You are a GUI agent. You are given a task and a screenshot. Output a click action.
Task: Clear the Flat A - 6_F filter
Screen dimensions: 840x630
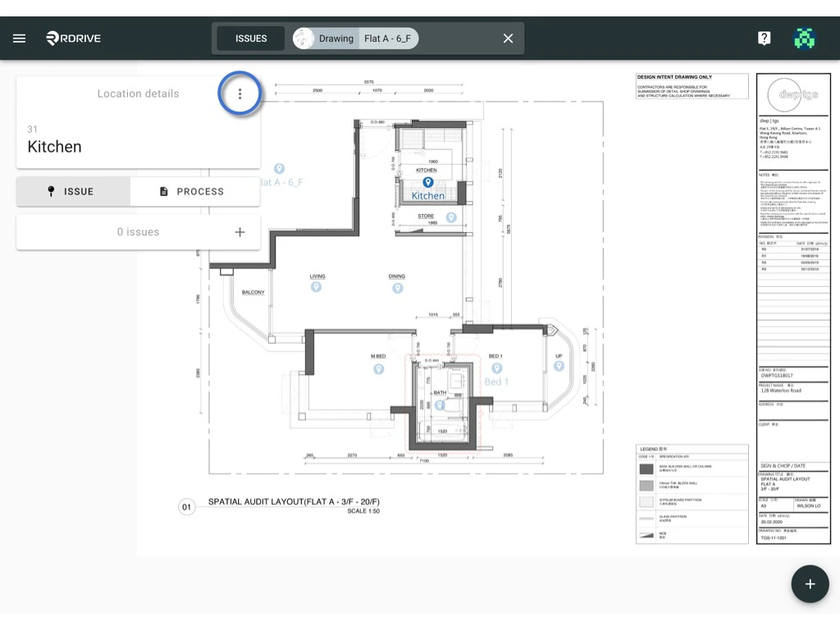pyautogui.click(x=507, y=38)
